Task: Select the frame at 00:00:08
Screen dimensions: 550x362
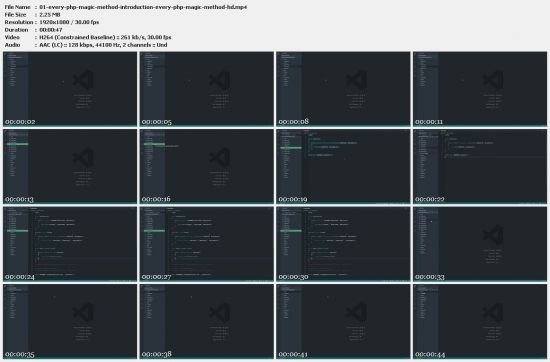Action: click(x=343, y=89)
